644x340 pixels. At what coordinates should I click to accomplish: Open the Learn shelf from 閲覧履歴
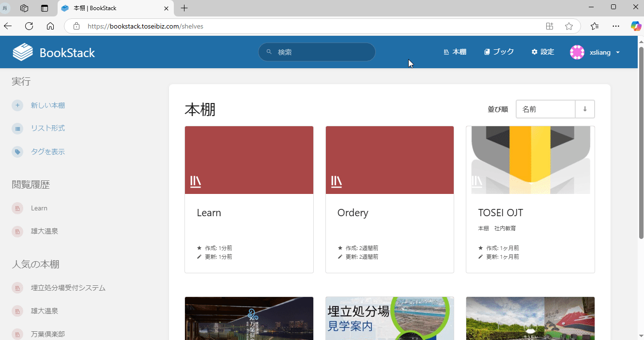click(x=38, y=208)
